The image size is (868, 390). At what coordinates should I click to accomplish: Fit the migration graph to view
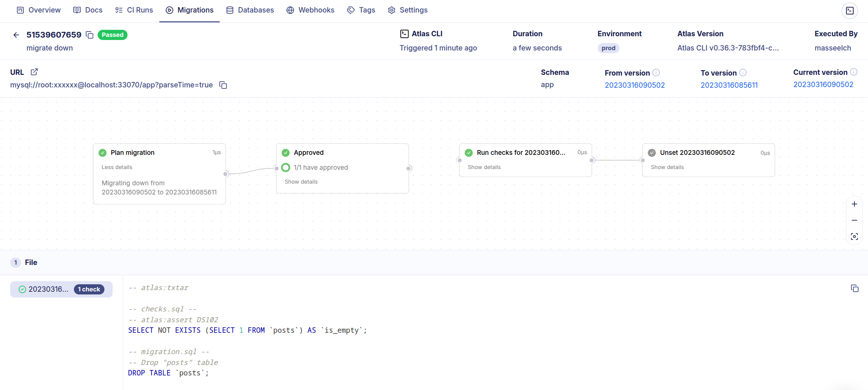coord(854,237)
